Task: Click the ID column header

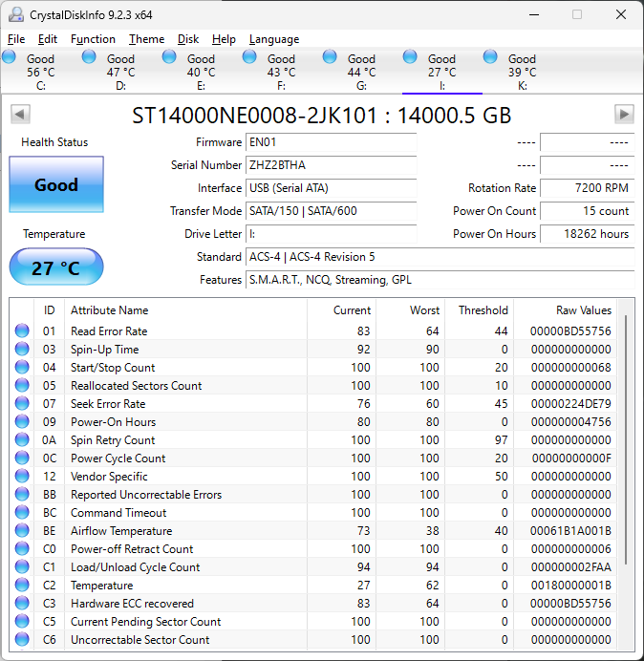Action: (x=49, y=310)
